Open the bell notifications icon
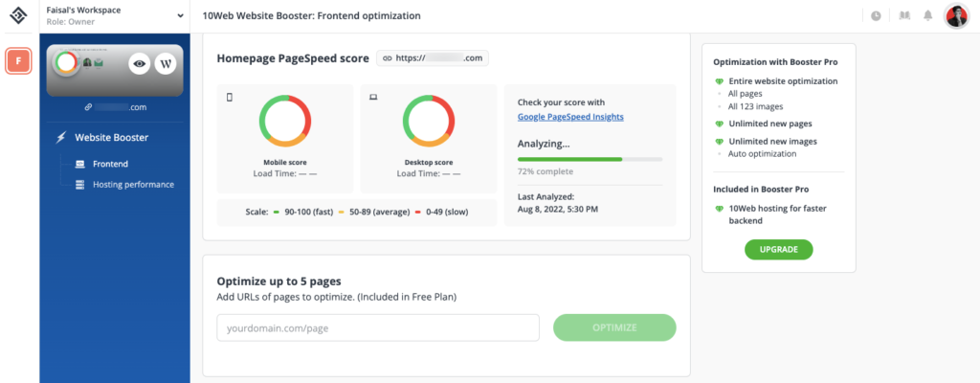 point(928,15)
